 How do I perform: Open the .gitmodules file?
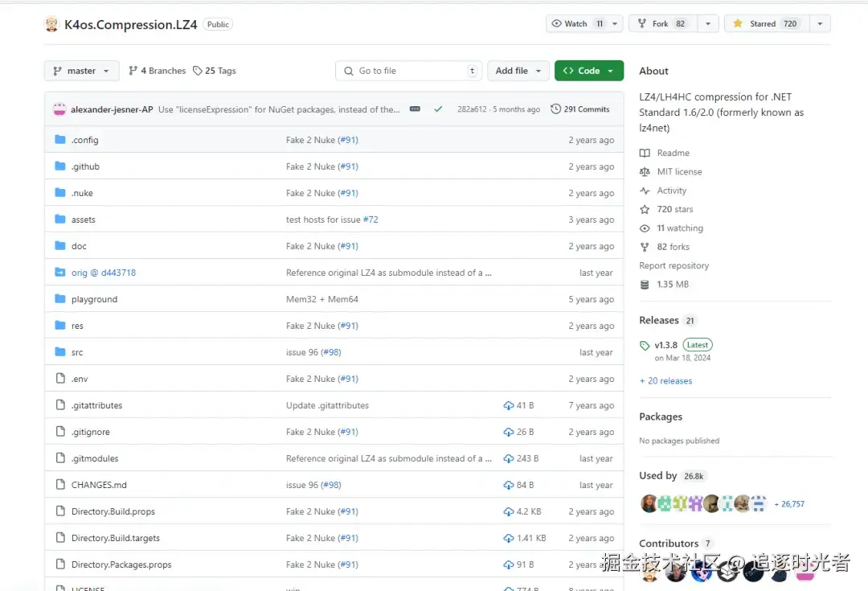pyautogui.click(x=95, y=458)
